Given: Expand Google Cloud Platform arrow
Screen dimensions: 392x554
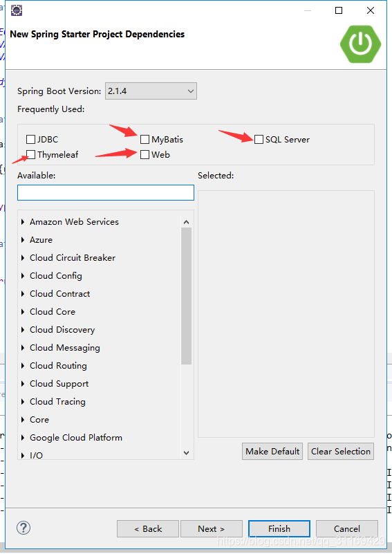Looking at the screenshot, I should (x=23, y=438).
